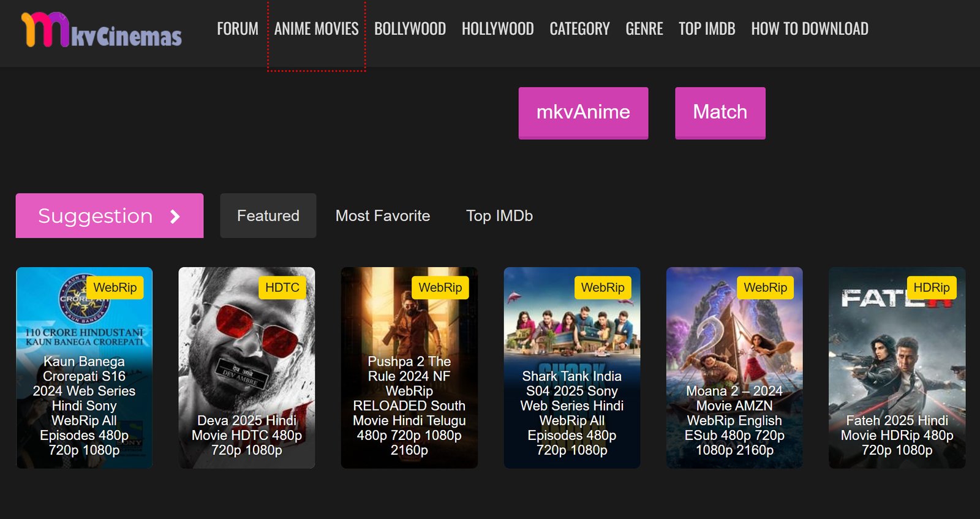Click the Shark Tank India S04 title text

coord(572,413)
